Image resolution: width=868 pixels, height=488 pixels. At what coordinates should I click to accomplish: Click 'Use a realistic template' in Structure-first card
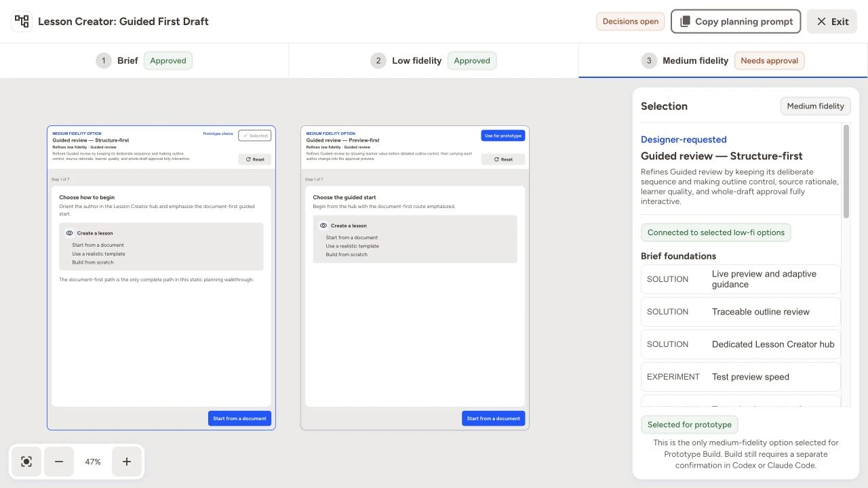click(x=99, y=254)
